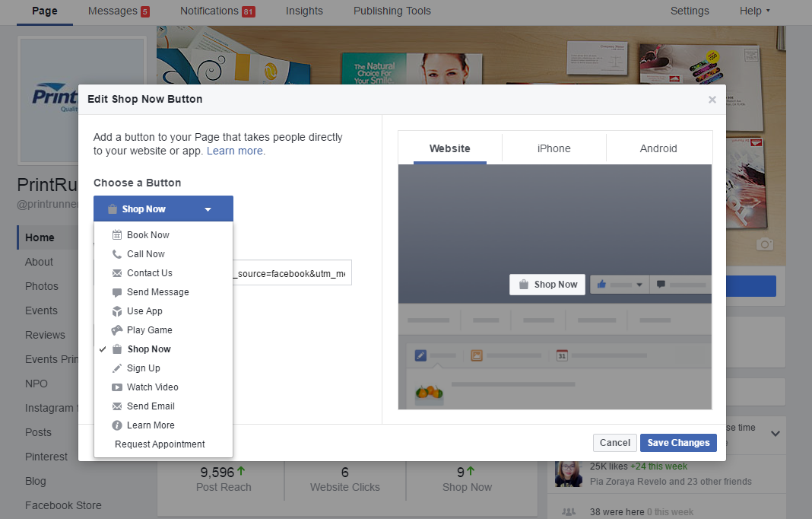Click Cancel in the dialog

point(614,443)
